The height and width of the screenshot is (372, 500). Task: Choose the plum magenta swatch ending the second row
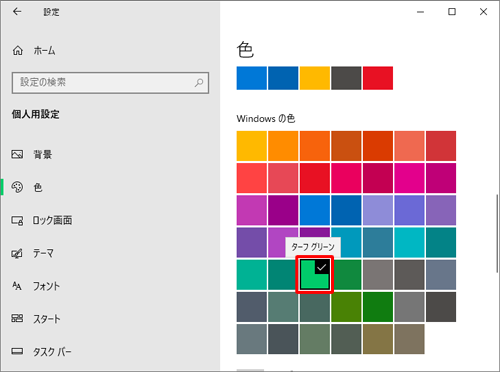tap(441, 178)
